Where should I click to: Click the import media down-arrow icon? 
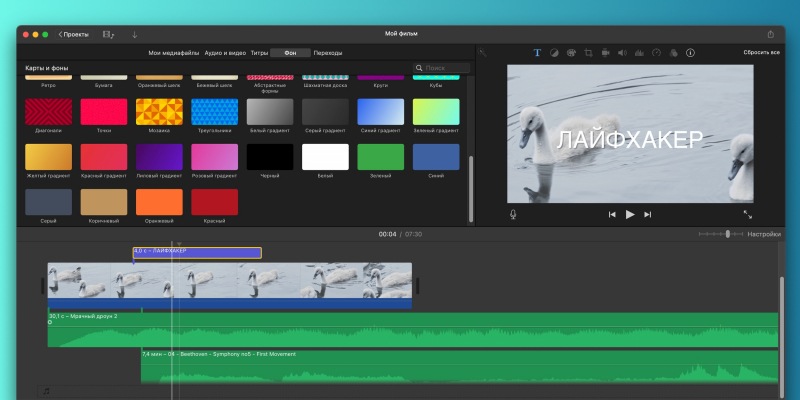click(x=135, y=34)
